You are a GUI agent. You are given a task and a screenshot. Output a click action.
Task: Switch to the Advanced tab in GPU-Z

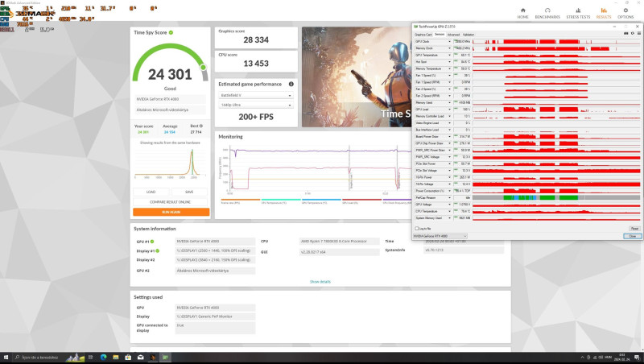point(453,35)
